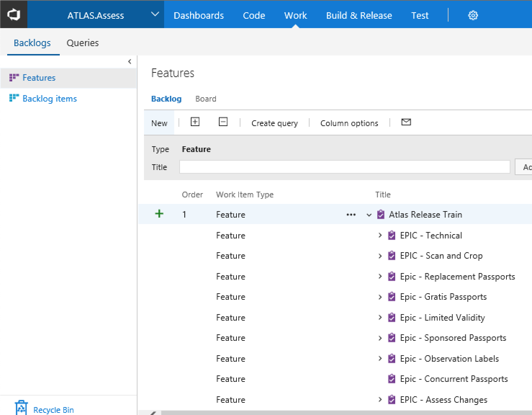
Task: Click the feature icon beside Epic - Observation Labels
Action: (392, 358)
